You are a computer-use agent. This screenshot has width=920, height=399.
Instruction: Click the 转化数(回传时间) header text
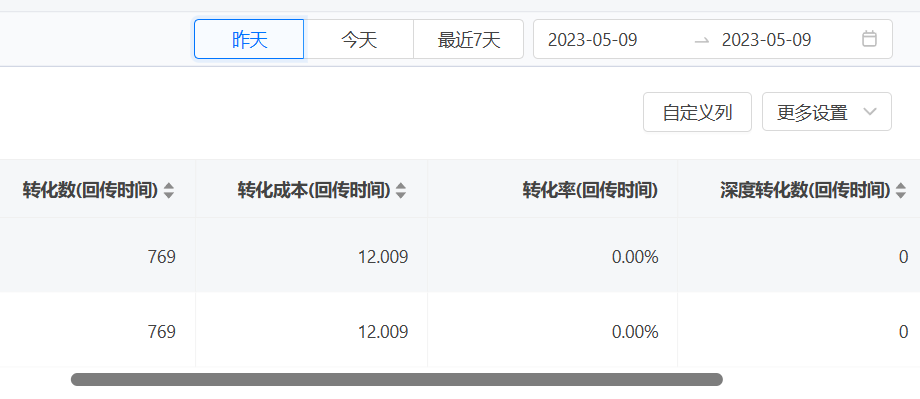point(90,190)
